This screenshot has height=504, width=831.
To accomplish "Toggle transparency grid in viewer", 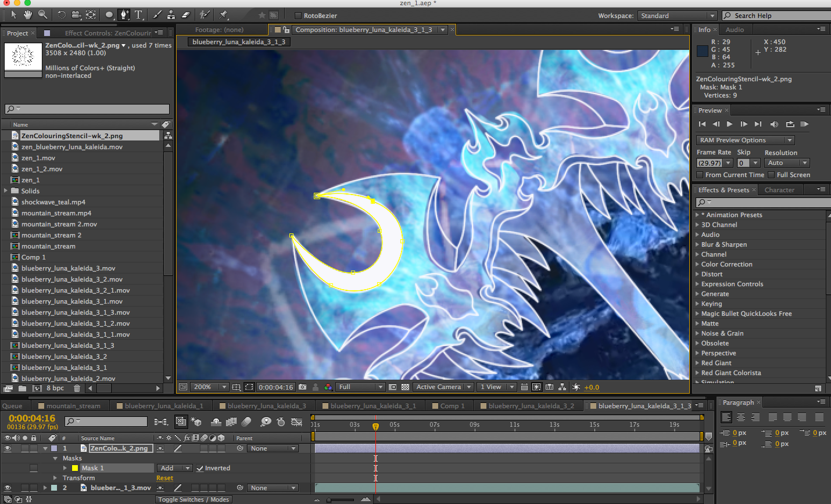I will click(405, 387).
